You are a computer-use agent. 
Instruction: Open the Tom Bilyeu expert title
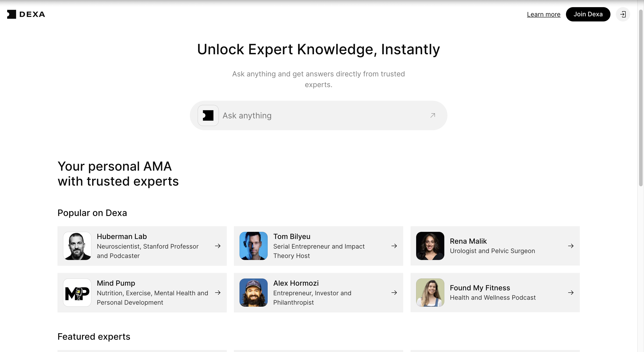click(x=292, y=236)
